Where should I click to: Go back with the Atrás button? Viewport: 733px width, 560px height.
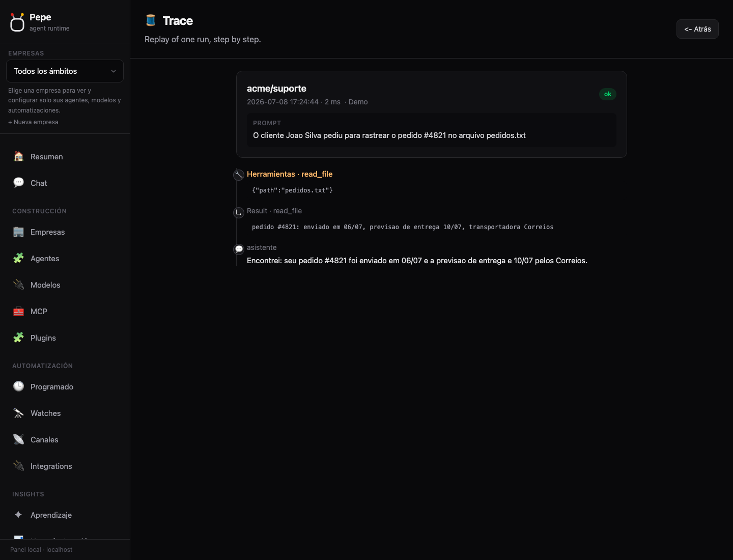point(697,29)
